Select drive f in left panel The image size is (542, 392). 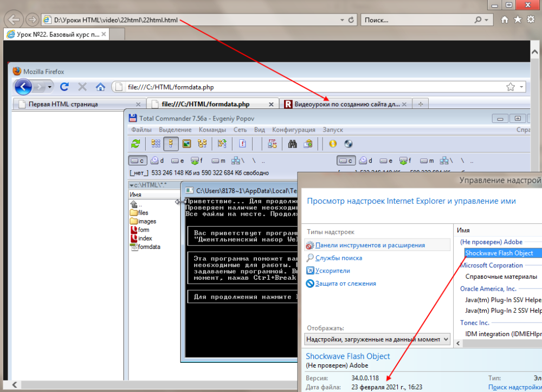197,160
